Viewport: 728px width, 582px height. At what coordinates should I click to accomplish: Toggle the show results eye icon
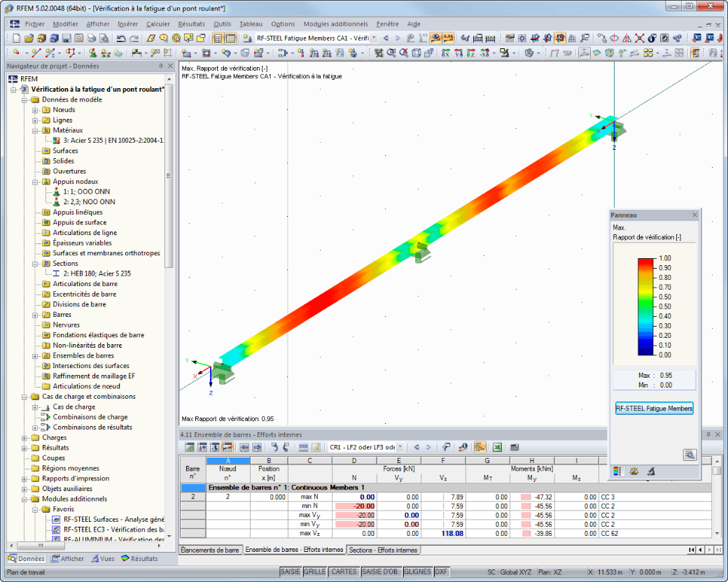tap(435, 38)
